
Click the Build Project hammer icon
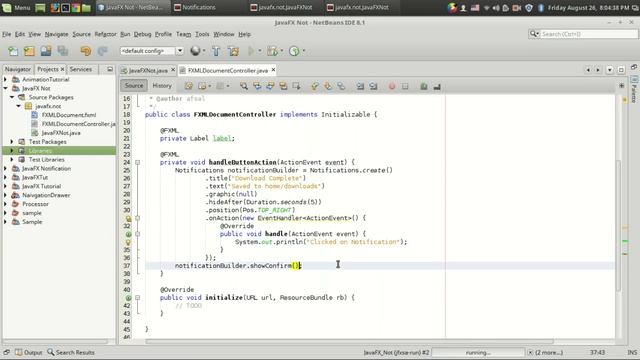[x=216, y=51]
